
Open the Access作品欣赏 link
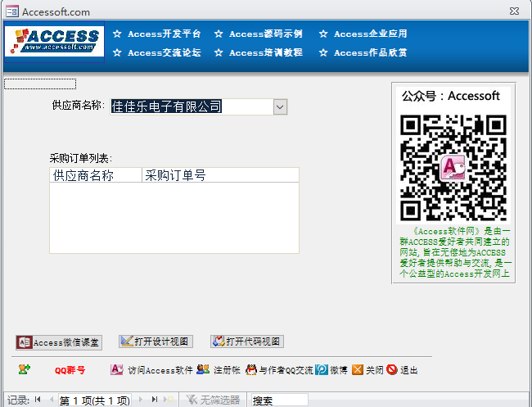(370, 52)
